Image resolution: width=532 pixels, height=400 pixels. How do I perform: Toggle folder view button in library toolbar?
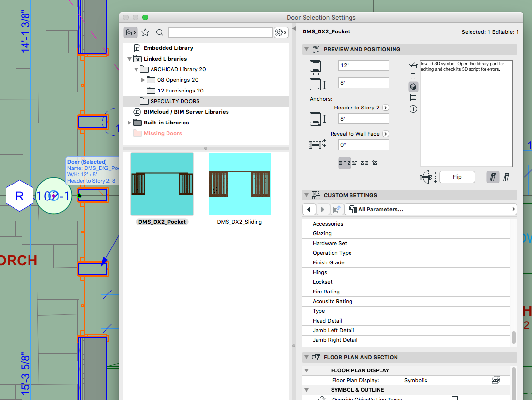tap(130, 32)
